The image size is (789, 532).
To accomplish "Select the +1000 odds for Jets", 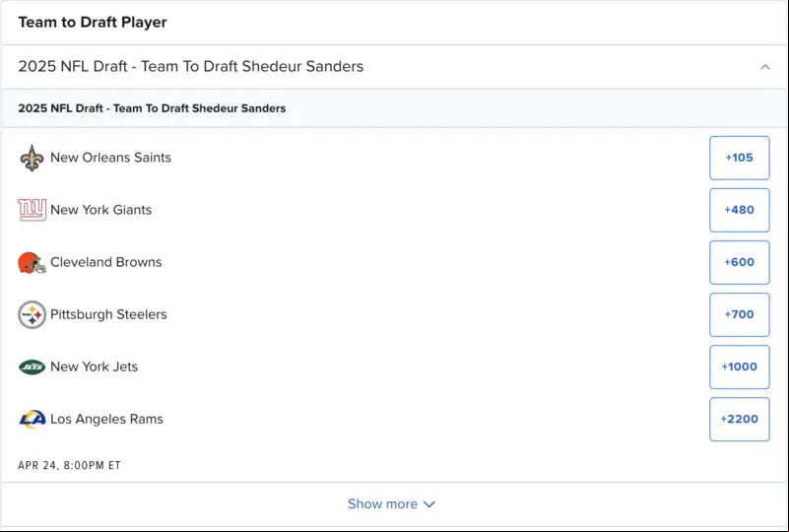I will (x=739, y=366).
